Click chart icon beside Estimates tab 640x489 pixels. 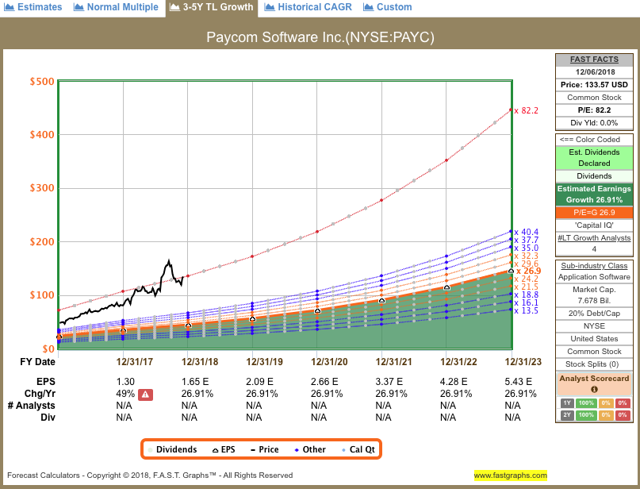[9, 7]
